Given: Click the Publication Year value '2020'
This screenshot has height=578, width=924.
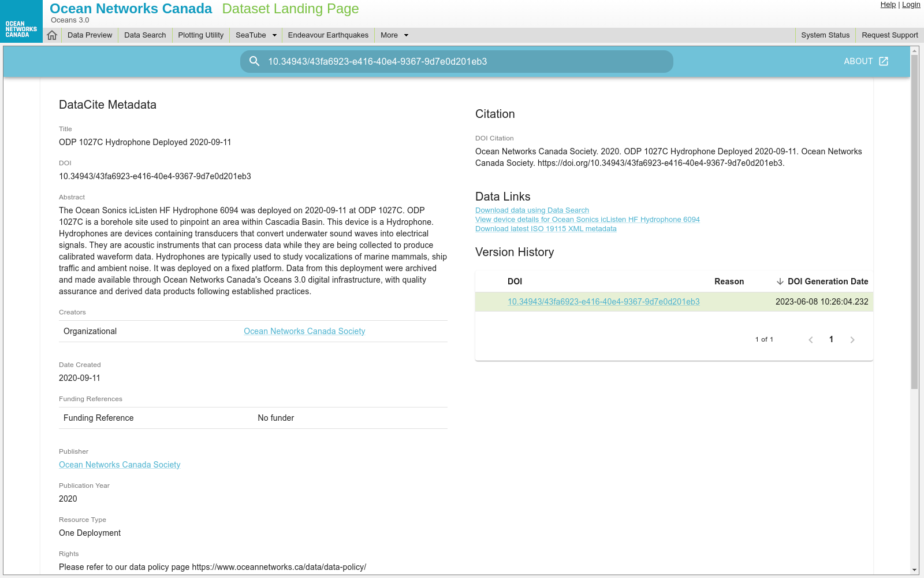Looking at the screenshot, I should tap(68, 499).
